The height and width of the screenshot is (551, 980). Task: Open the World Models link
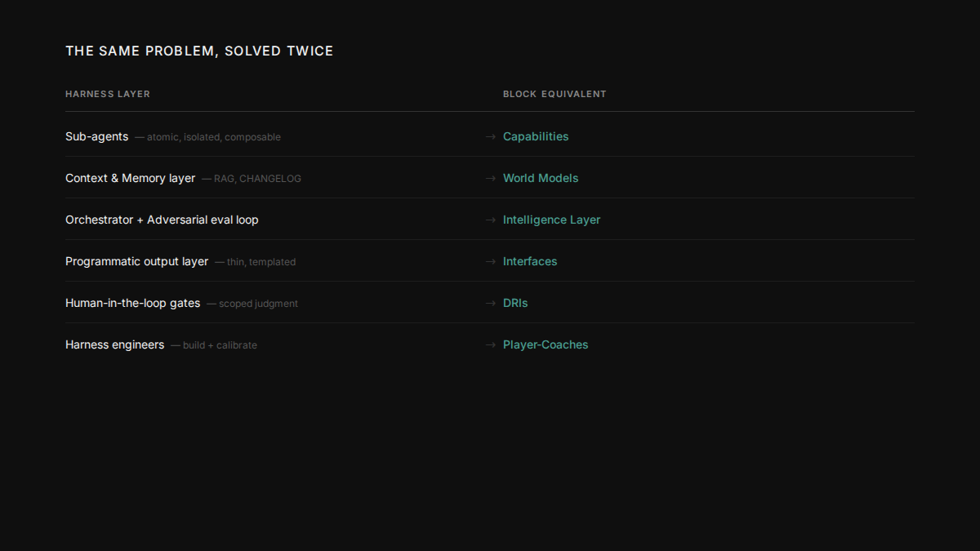tap(540, 178)
